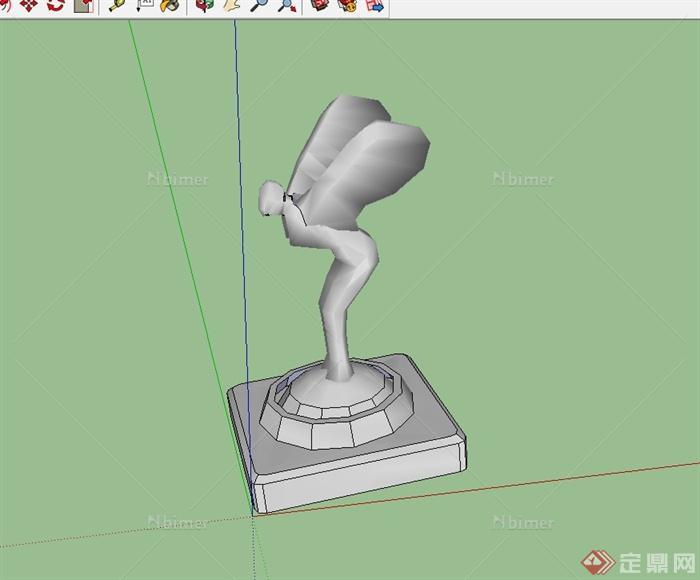Select the Tape Measure tool
Viewport: 700px width, 580px height.
[x=117, y=5]
